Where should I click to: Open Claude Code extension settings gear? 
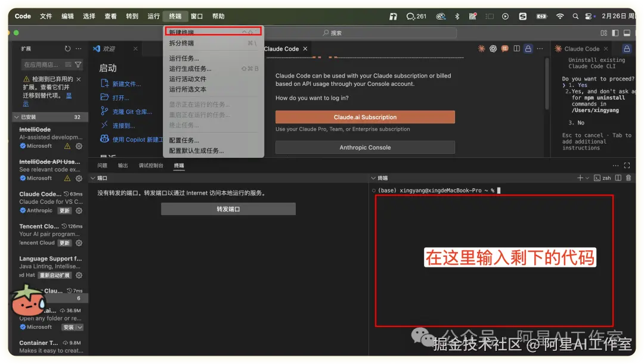79,210
